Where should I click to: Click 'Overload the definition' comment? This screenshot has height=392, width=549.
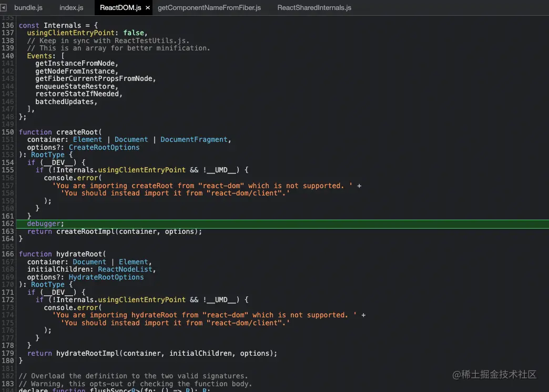pos(134,376)
